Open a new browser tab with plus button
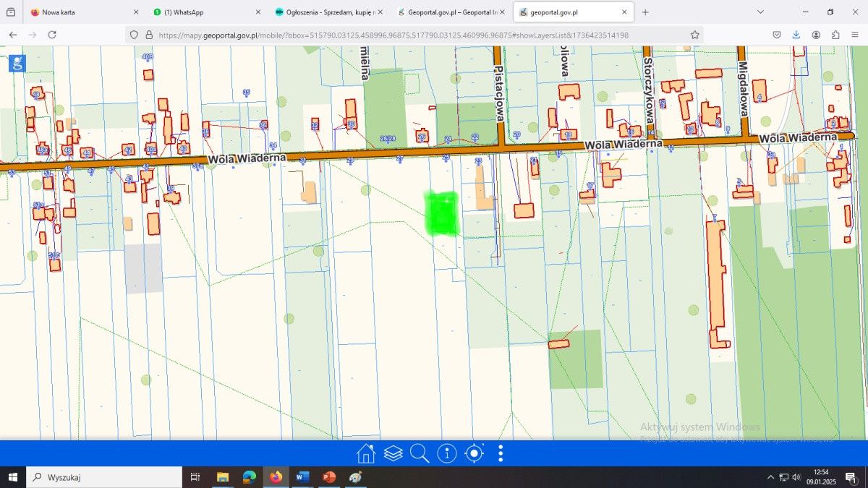 (645, 12)
